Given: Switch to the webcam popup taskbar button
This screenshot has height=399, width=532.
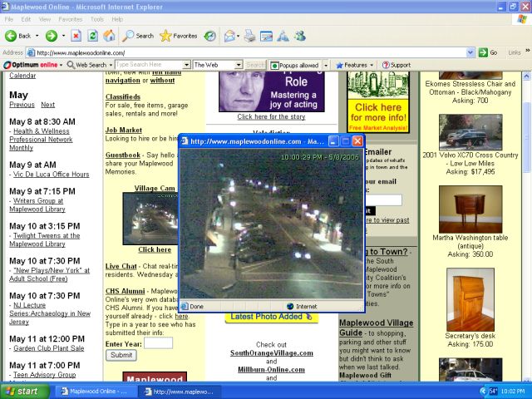Looking at the screenshot, I should pos(180,392).
